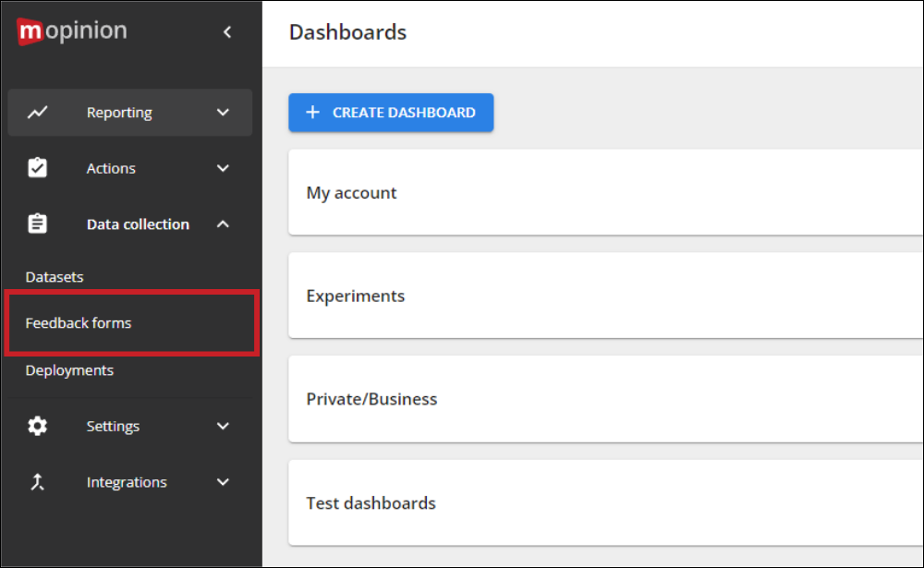Select Feedback forms in the sidebar
Screen dimensions: 924x568
tap(79, 323)
